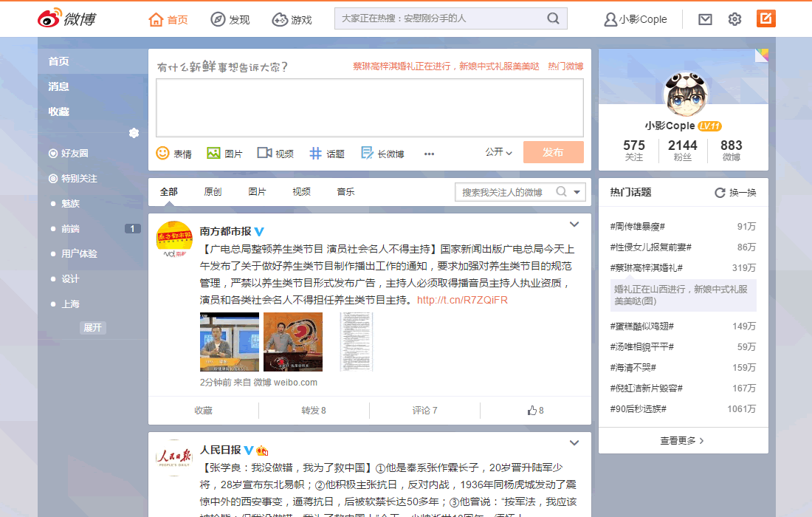Select the 前端 group

[70, 228]
